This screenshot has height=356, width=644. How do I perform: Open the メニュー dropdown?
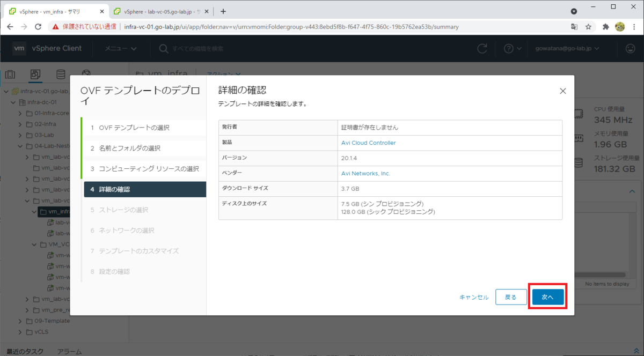coord(119,48)
